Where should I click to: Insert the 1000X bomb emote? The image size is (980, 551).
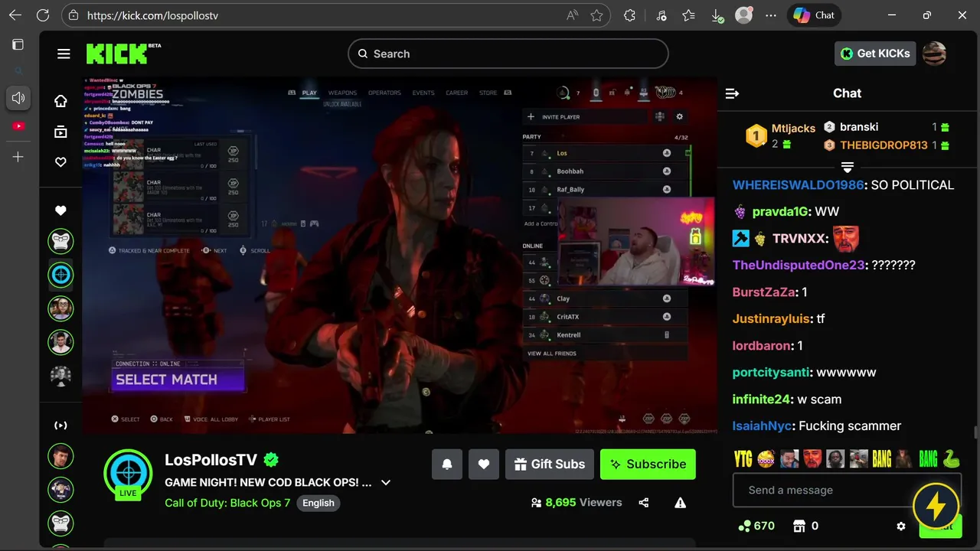[766, 458]
